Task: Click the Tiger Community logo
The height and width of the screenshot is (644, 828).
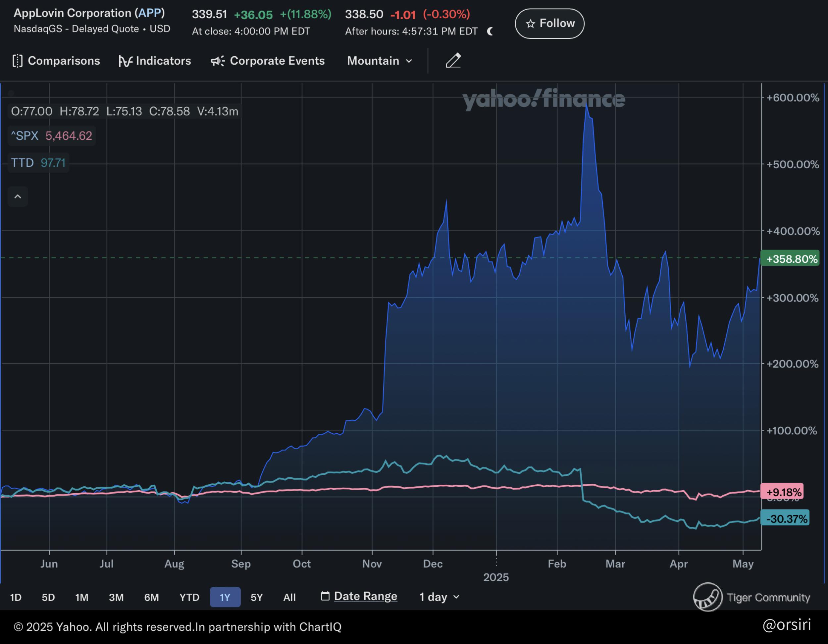Action: tap(707, 597)
